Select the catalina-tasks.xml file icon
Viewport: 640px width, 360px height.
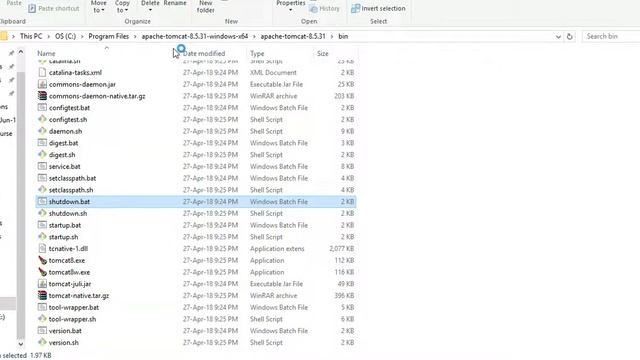(42, 72)
